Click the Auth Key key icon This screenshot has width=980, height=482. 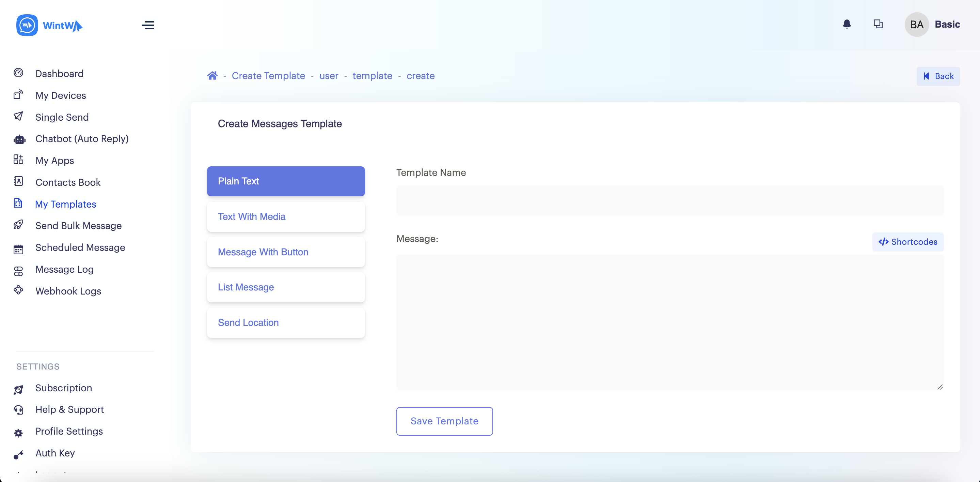tap(18, 455)
